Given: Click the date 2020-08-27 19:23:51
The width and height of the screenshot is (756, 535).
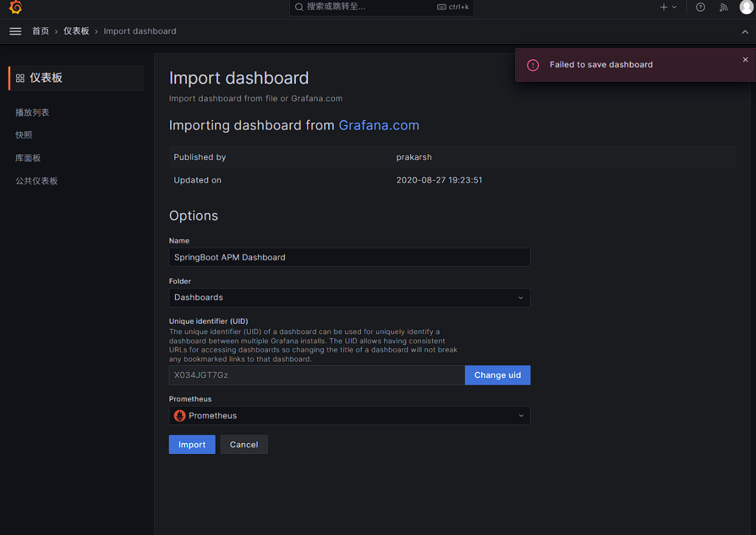Looking at the screenshot, I should pos(439,180).
